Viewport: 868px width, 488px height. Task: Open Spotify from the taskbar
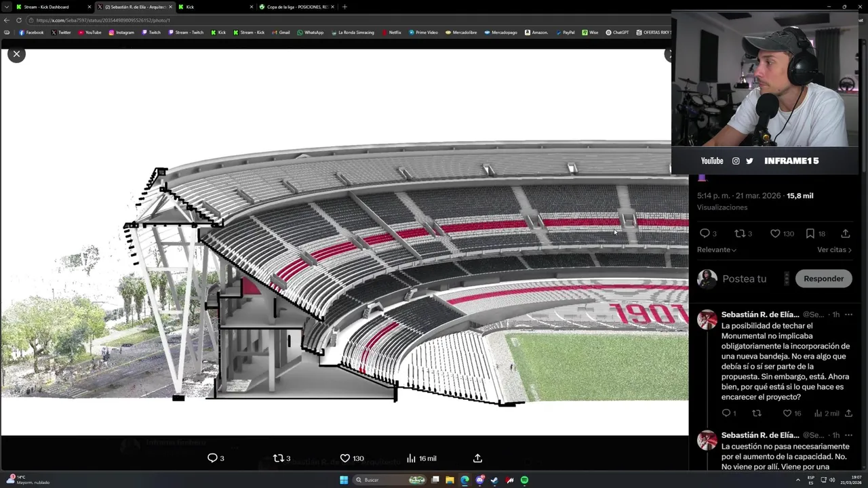524,480
